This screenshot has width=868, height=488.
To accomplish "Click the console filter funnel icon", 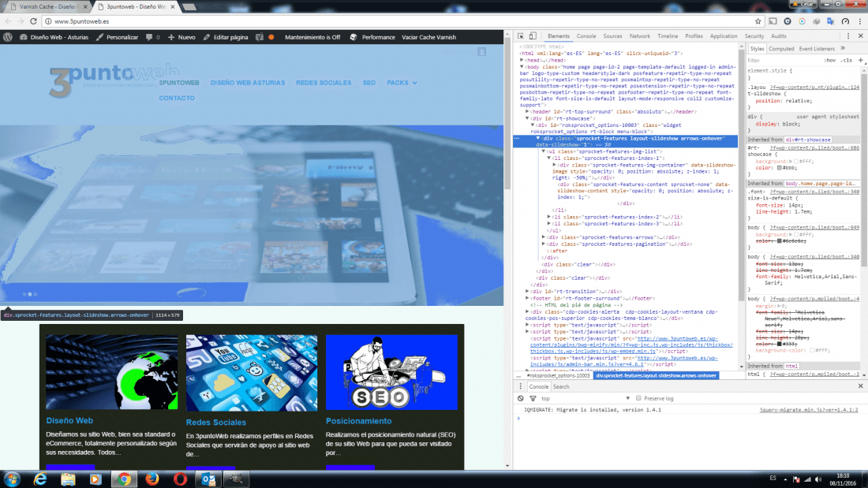I will [x=533, y=398].
